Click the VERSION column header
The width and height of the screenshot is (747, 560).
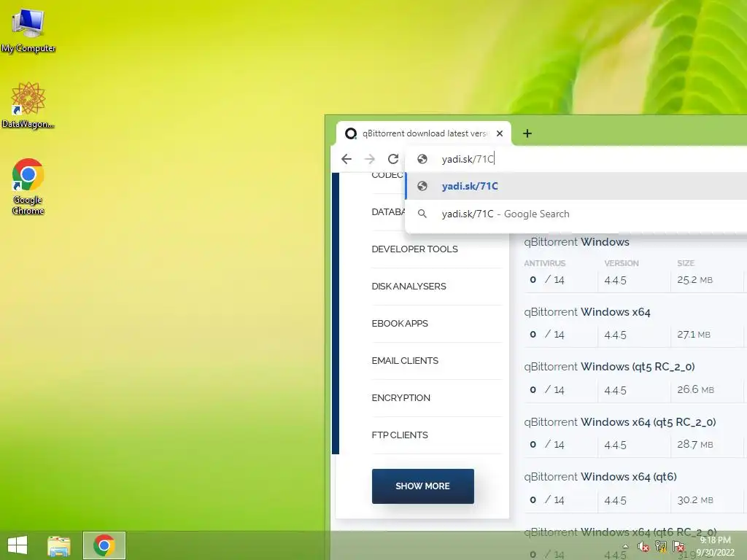point(622,263)
